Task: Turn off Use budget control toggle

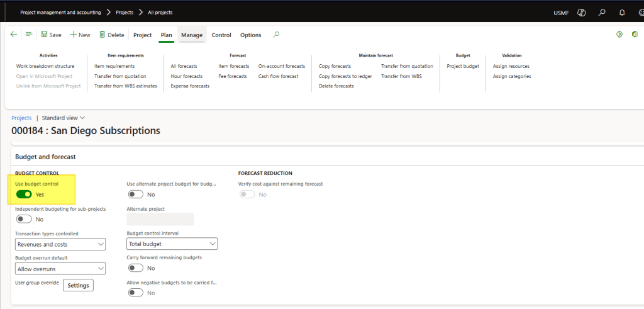Action: pos(24,194)
